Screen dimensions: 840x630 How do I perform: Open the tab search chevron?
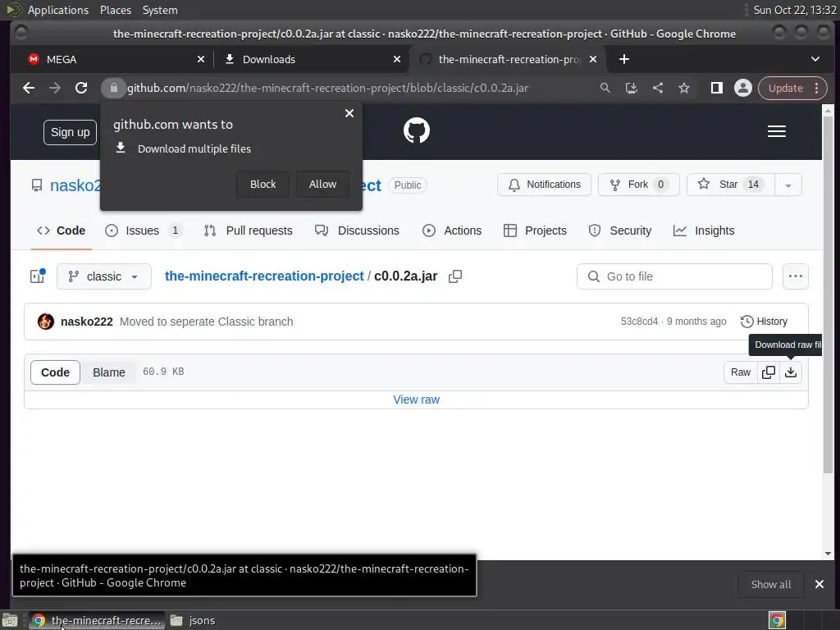(815, 59)
